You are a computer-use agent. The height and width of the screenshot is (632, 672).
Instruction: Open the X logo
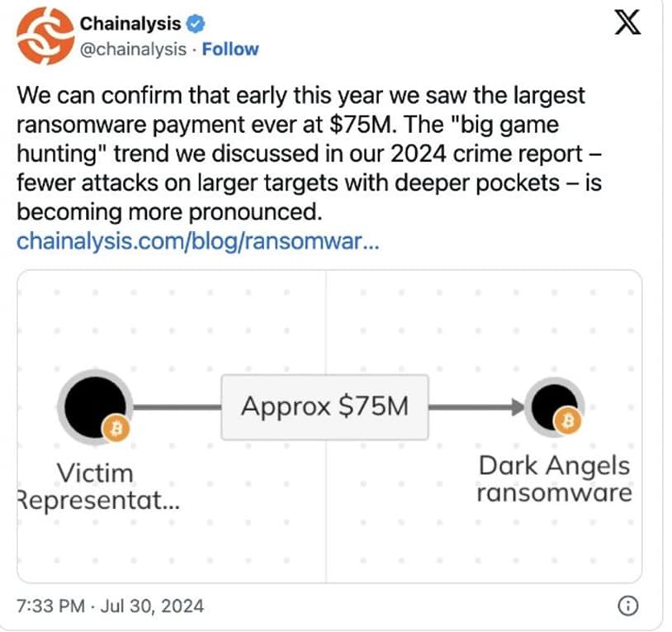coord(628,23)
